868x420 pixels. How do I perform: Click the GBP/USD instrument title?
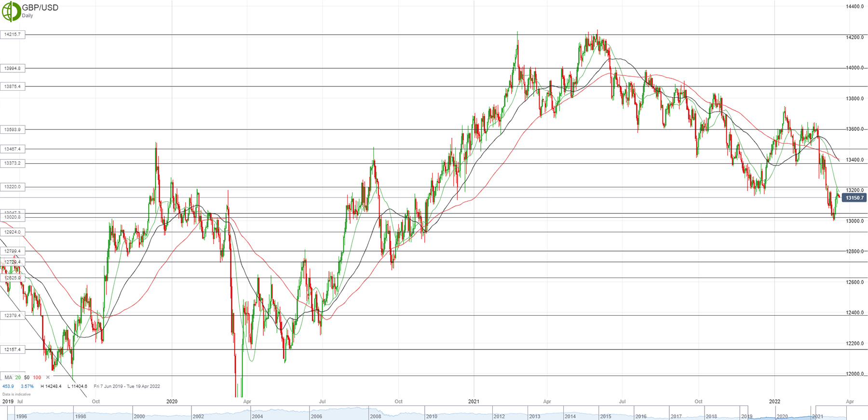coord(40,8)
